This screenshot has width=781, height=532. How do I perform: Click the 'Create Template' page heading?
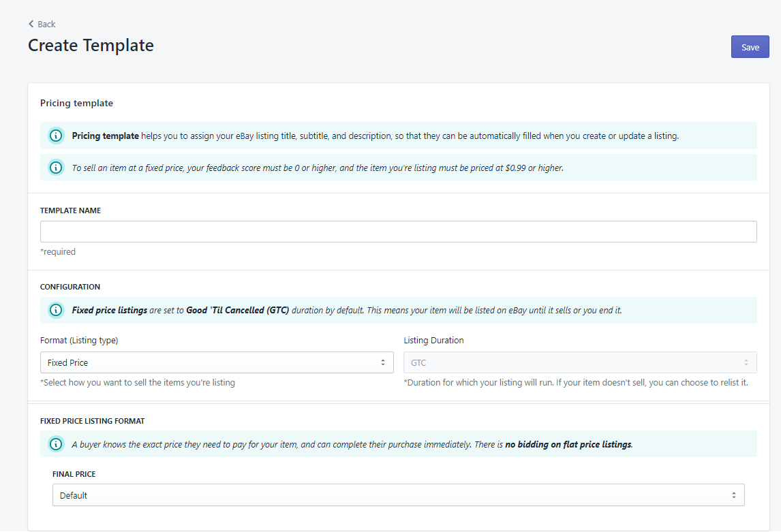point(91,46)
